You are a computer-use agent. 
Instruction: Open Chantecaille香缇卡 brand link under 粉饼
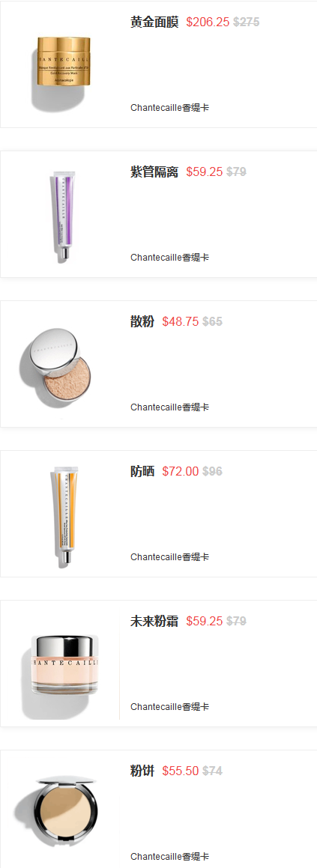[169, 856]
